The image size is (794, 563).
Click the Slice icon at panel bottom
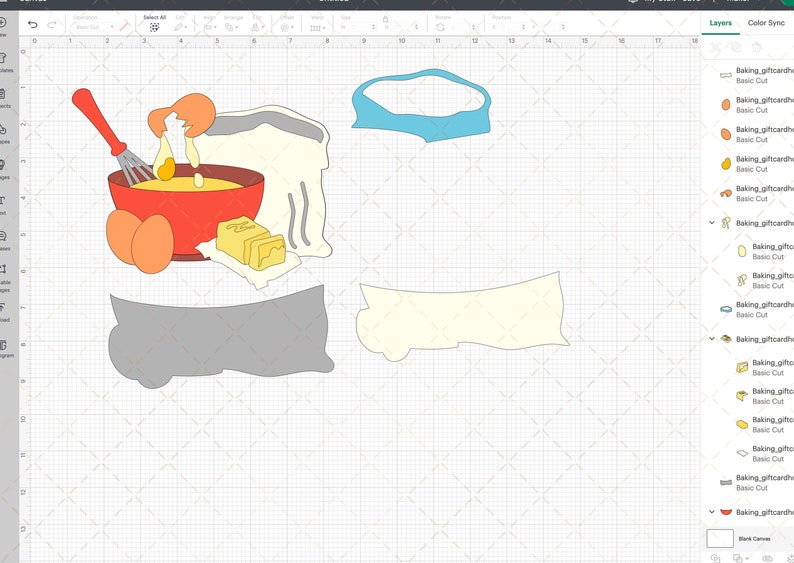[x=716, y=558]
